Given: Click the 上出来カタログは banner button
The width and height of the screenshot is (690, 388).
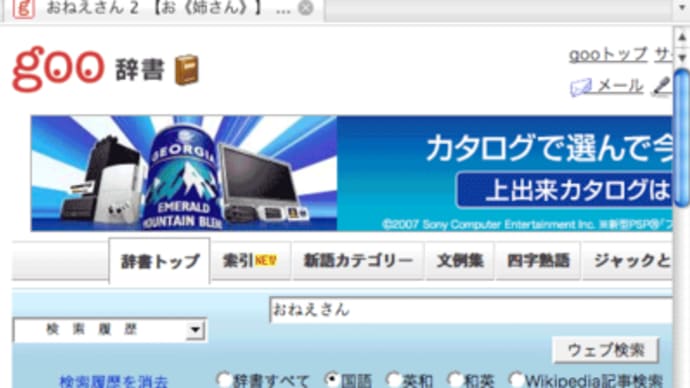Looking at the screenshot, I should (564, 190).
